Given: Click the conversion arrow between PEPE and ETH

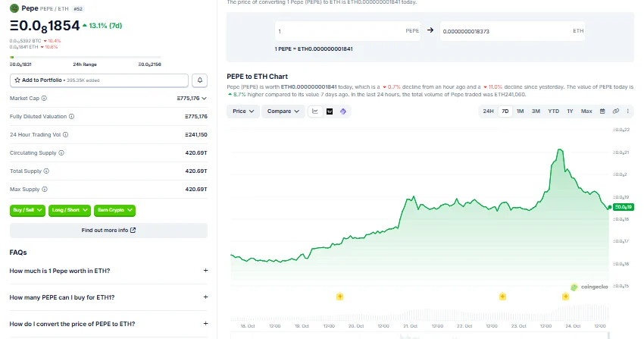Looking at the screenshot, I should [x=430, y=30].
